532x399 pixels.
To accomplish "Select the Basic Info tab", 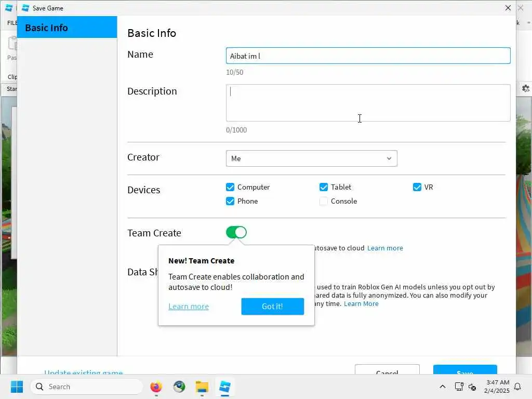I will (x=67, y=28).
